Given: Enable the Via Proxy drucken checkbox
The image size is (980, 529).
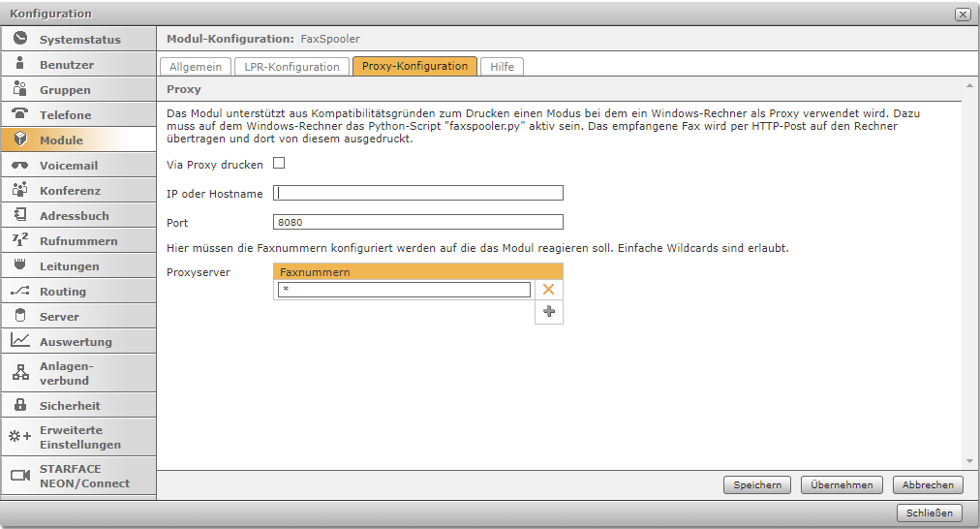Looking at the screenshot, I should pos(279,164).
